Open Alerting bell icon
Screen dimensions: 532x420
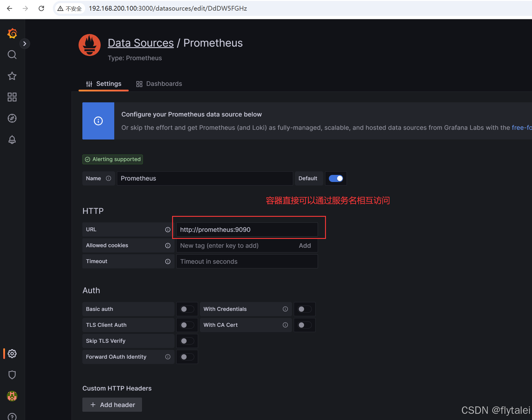click(12, 140)
